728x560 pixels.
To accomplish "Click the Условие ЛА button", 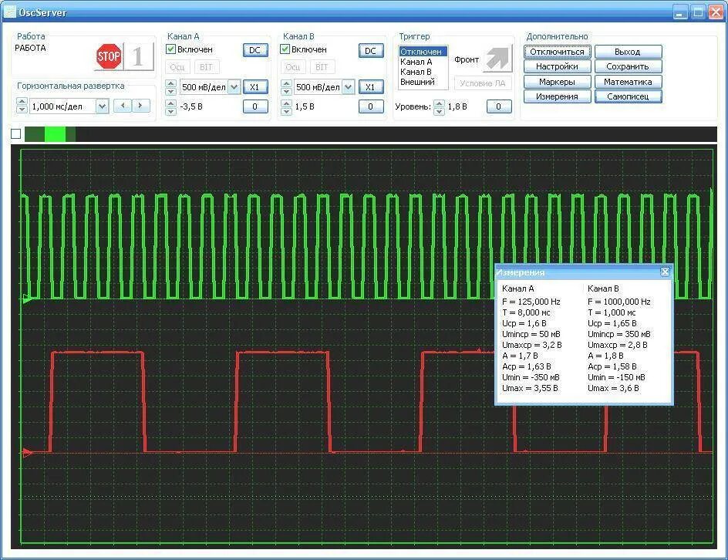I will pyautogui.click(x=483, y=83).
